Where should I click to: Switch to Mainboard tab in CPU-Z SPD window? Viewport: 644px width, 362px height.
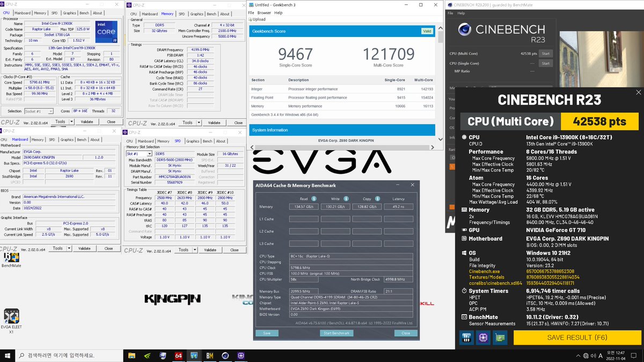tap(147, 141)
